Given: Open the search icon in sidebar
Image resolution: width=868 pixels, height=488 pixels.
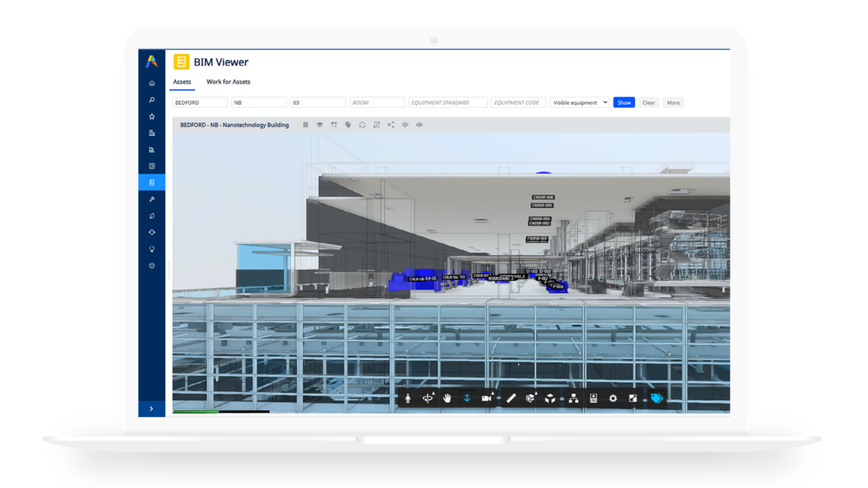Looking at the screenshot, I should (151, 99).
